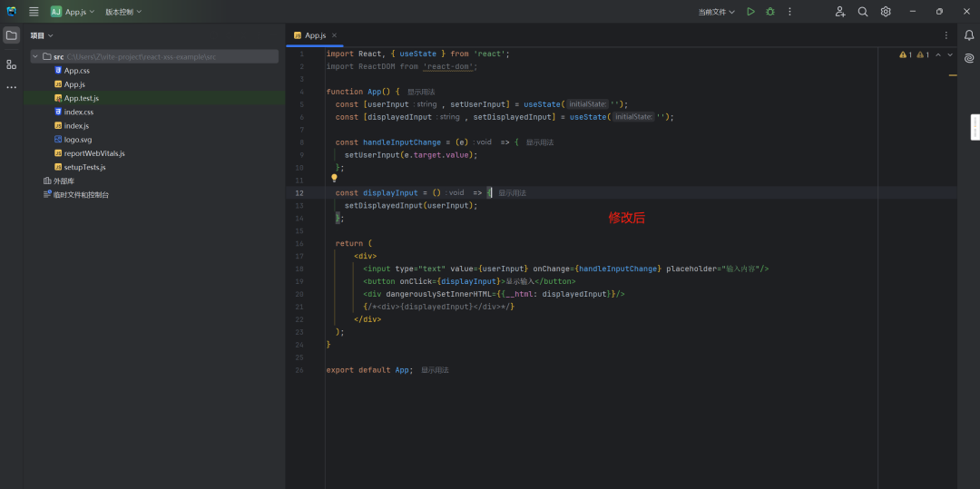Click the src folder icon
Image resolution: width=980 pixels, height=489 pixels.
pyautogui.click(x=47, y=57)
